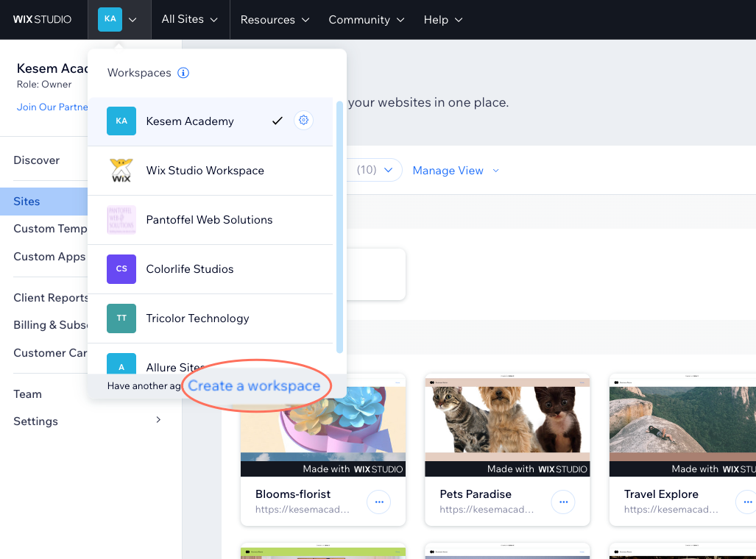Open Custom Templates in the sidebar
The width and height of the screenshot is (756, 559).
point(50,229)
